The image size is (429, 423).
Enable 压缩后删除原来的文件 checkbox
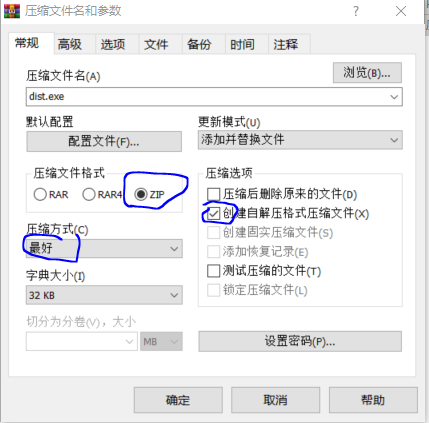(x=214, y=194)
